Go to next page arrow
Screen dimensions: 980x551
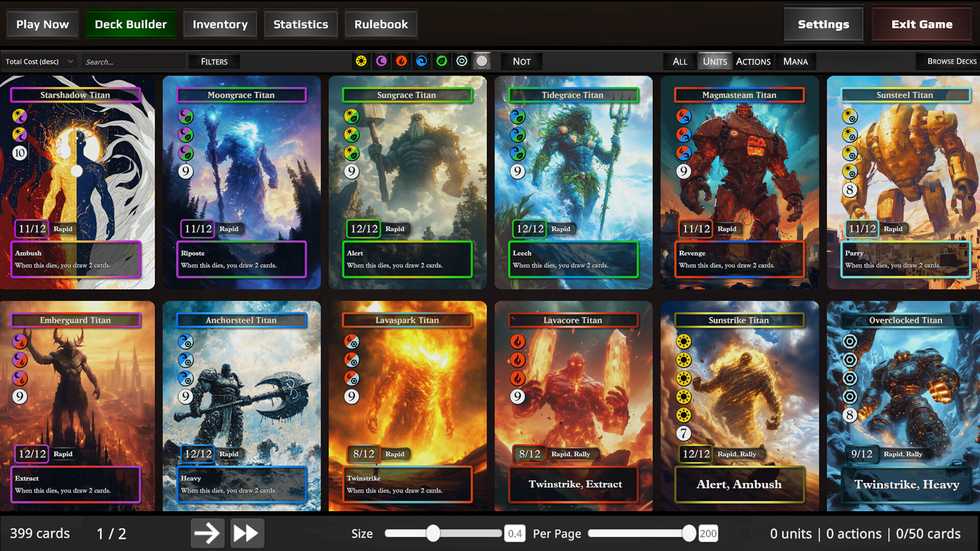pyautogui.click(x=207, y=533)
